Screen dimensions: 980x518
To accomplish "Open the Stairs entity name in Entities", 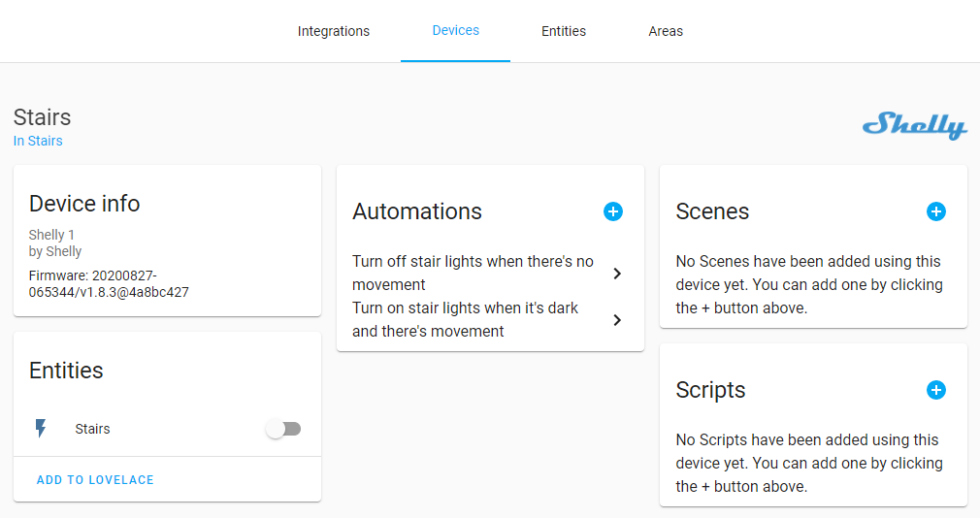I will (92, 429).
